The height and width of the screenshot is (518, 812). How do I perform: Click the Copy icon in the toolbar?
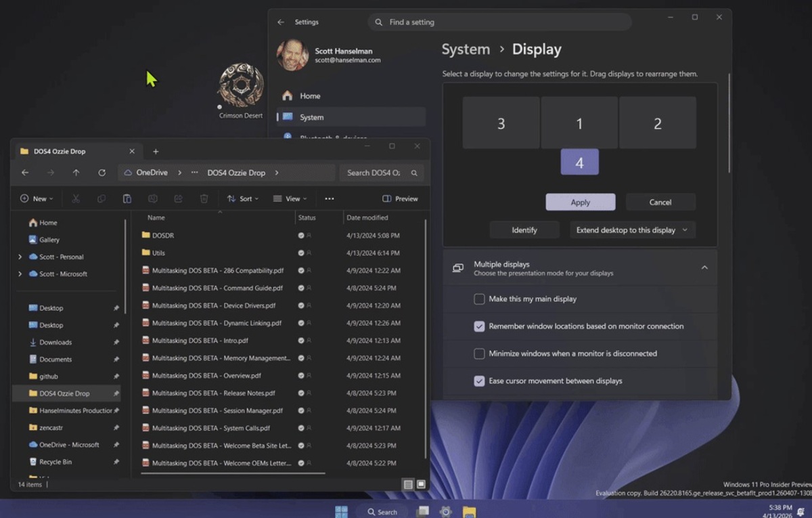101,198
